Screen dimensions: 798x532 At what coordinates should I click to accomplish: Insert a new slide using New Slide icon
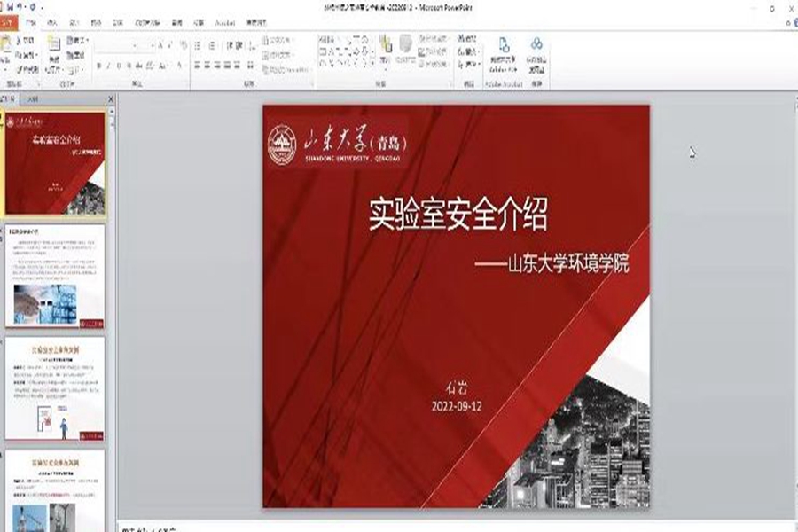pyautogui.click(x=53, y=43)
